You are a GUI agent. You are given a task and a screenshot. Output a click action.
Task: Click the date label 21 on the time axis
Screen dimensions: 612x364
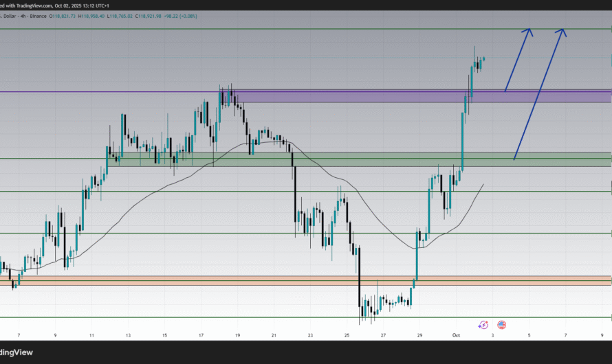click(x=274, y=335)
